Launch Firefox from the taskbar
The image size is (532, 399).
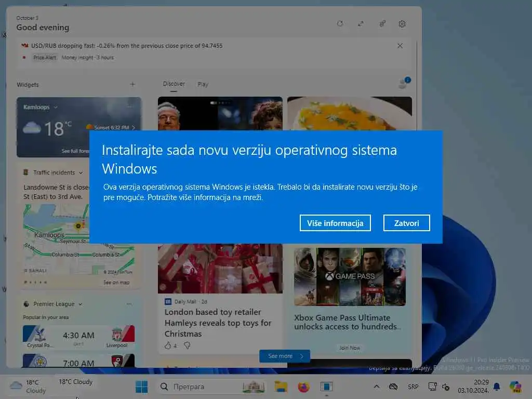[x=303, y=387]
